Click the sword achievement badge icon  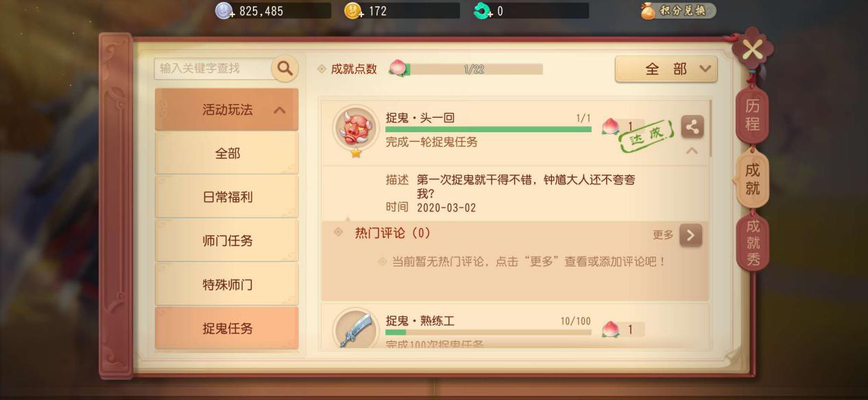coord(356,330)
